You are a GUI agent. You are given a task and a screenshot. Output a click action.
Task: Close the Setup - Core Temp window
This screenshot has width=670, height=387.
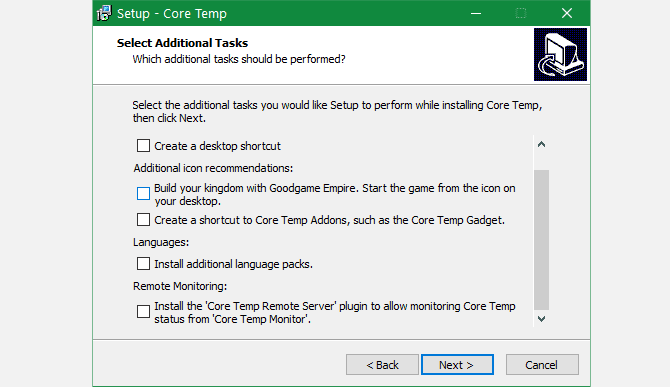point(567,13)
